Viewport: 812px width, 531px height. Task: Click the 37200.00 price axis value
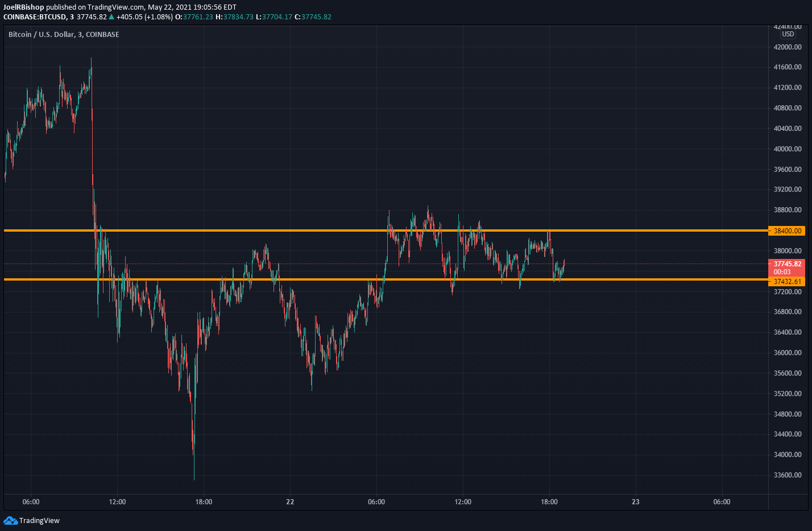[x=788, y=291]
